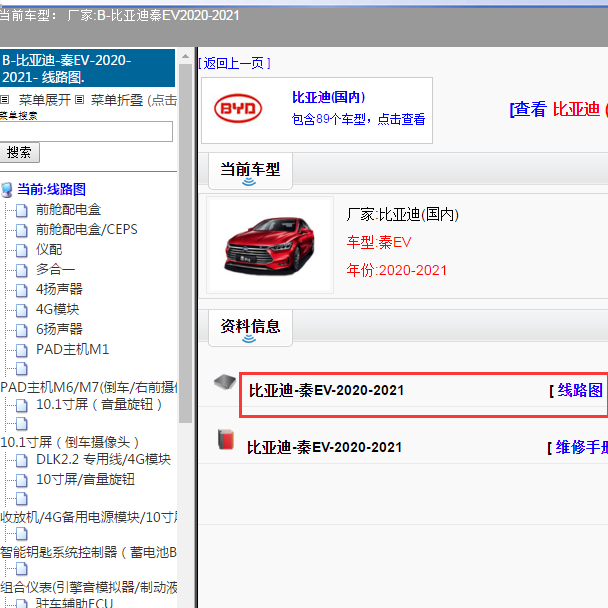Click the document icon beside 6扬声器
This screenshot has height=608, width=608.
click(x=22, y=330)
